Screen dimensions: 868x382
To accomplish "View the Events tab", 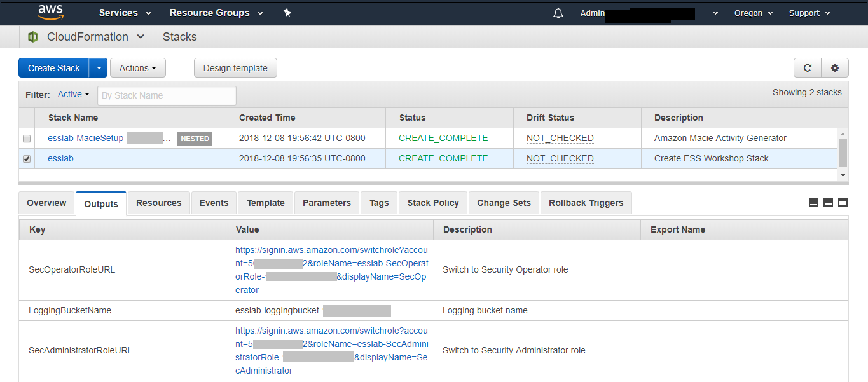I will (214, 203).
